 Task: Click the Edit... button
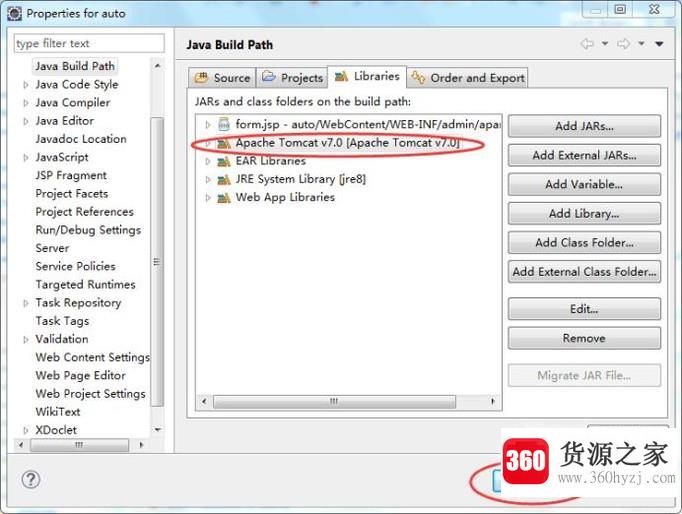tap(584, 309)
